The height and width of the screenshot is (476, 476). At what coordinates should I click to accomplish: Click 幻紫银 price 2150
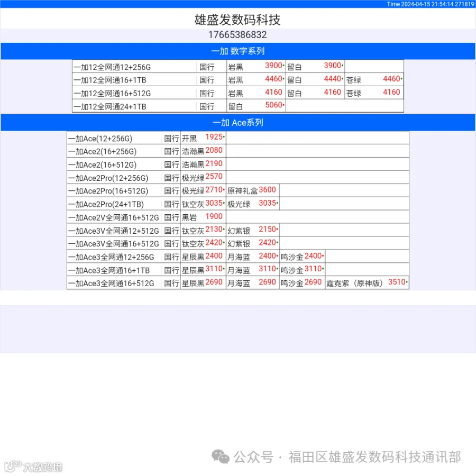tap(268, 230)
